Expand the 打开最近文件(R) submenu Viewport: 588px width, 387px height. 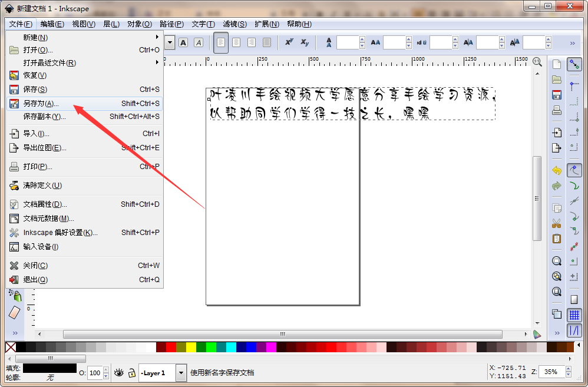click(x=49, y=63)
